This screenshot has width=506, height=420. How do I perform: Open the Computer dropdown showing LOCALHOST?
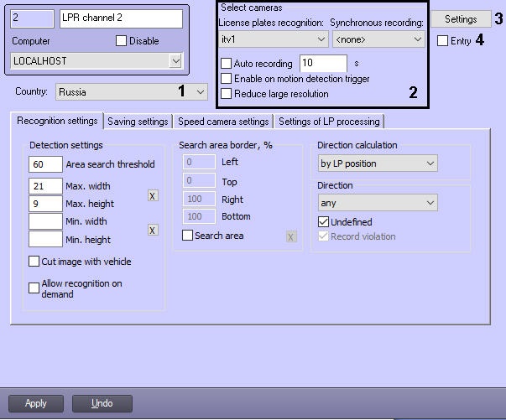click(x=97, y=60)
